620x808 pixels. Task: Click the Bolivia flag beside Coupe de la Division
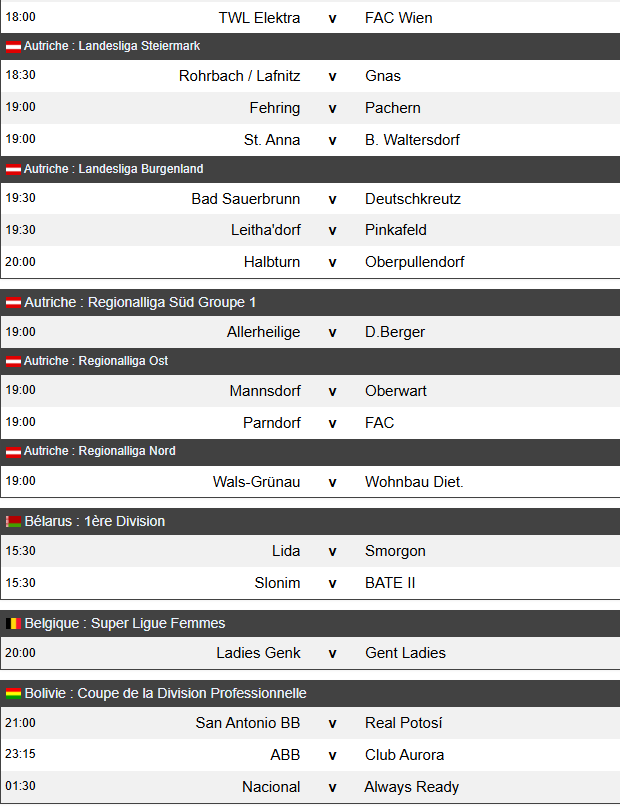point(13,694)
